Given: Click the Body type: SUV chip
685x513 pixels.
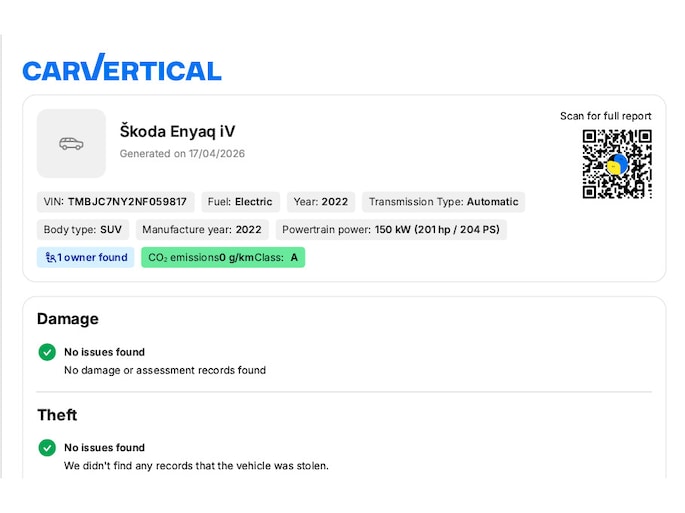Looking at the screenshot, I should tap(83, 230).
